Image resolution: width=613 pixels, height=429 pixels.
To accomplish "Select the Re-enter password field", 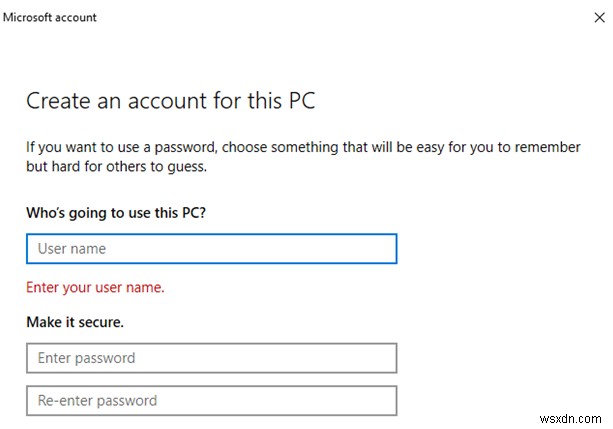I will tap(212, 401).
